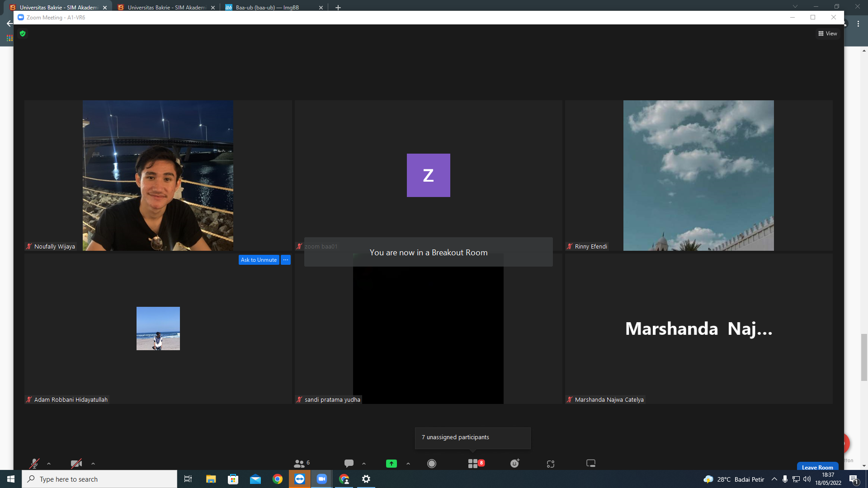The height and width of the screenshot is (488, 868).
Task: Open Mail app from the taskbar
Action: (255, 479)
